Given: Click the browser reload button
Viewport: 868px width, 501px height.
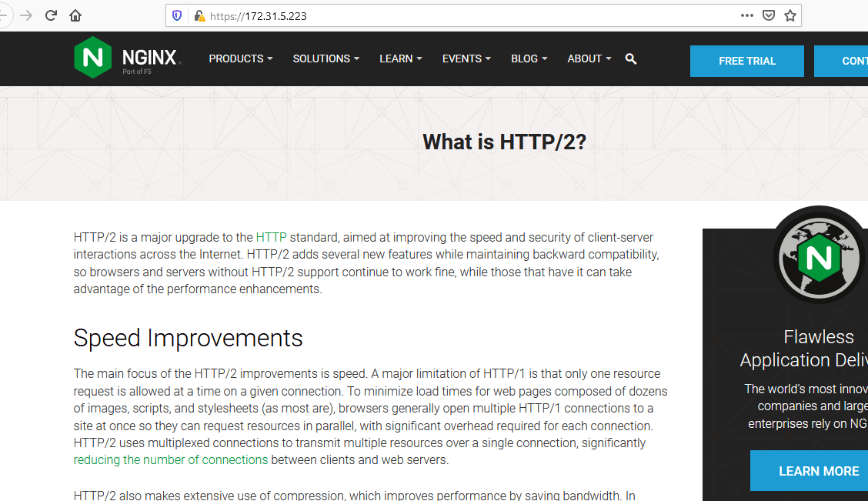Looking at the screenshot, I should 51,15.
